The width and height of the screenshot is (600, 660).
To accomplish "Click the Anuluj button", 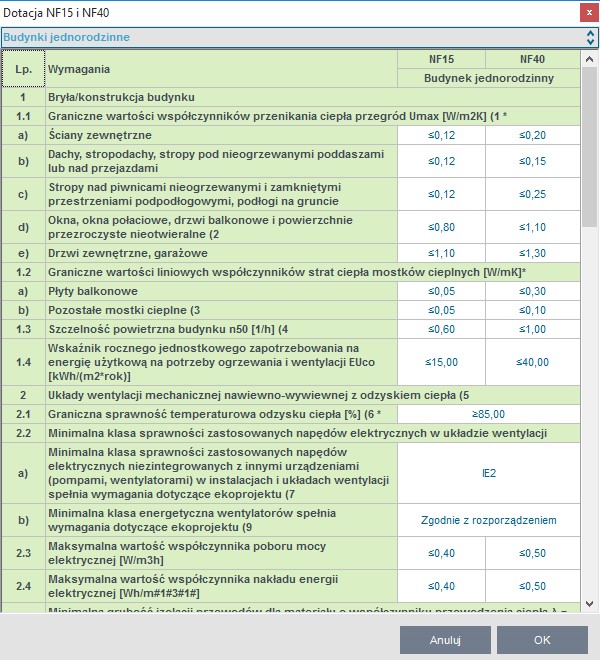I will (x=445, y=640).
